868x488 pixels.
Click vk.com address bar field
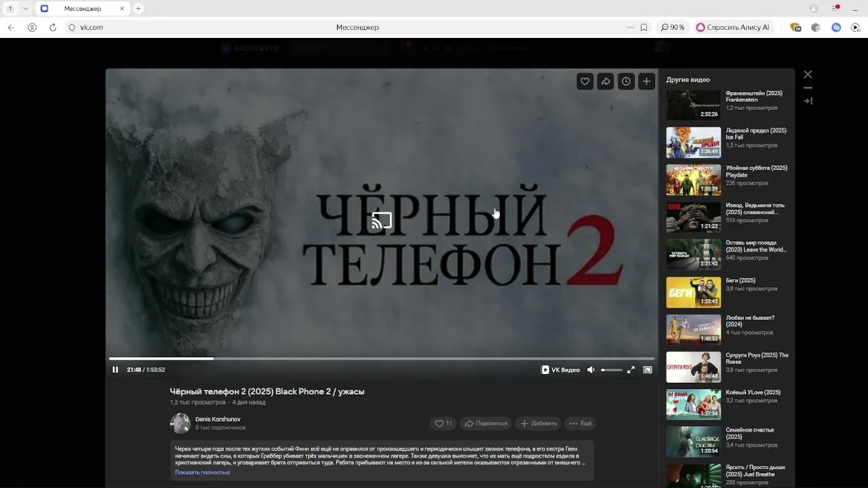tap(357, 27)
